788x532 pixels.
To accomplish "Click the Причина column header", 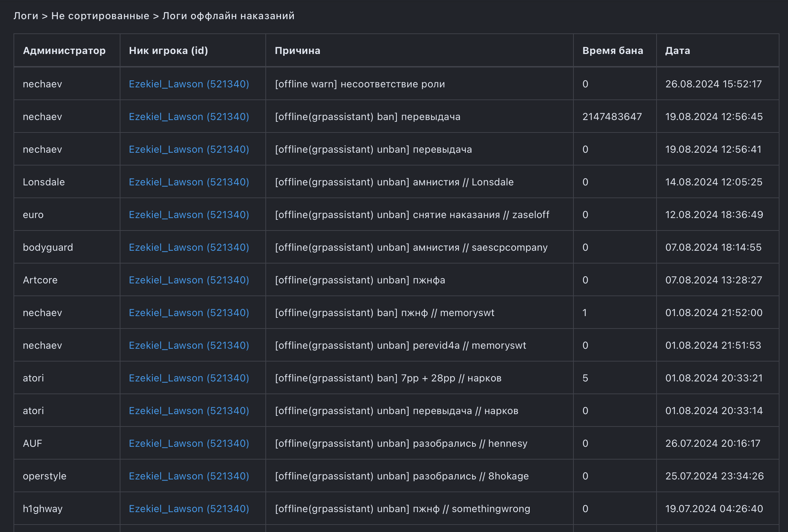I will click(x=297, y=51).
